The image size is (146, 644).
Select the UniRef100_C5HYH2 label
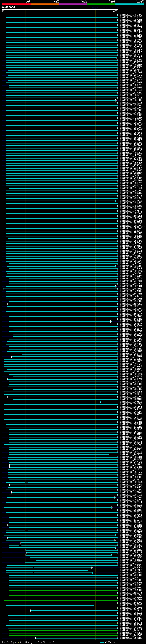point(131,638)
